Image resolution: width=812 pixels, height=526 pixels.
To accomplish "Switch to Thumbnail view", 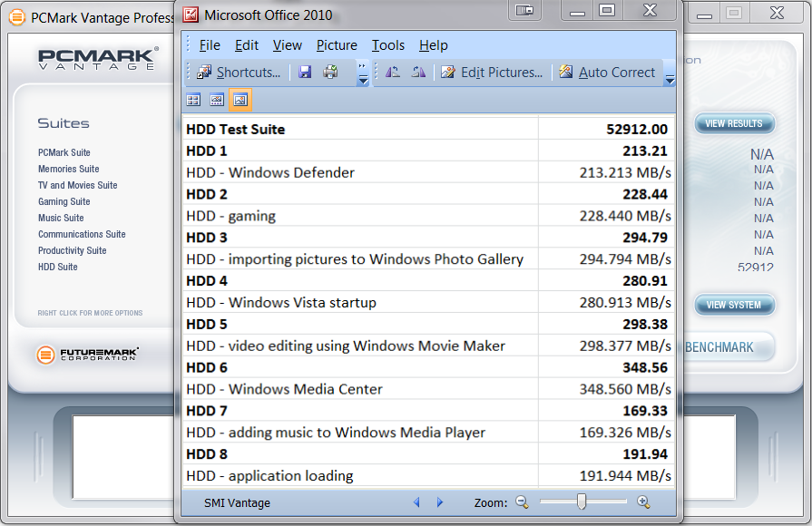I will tap(193, 100).
